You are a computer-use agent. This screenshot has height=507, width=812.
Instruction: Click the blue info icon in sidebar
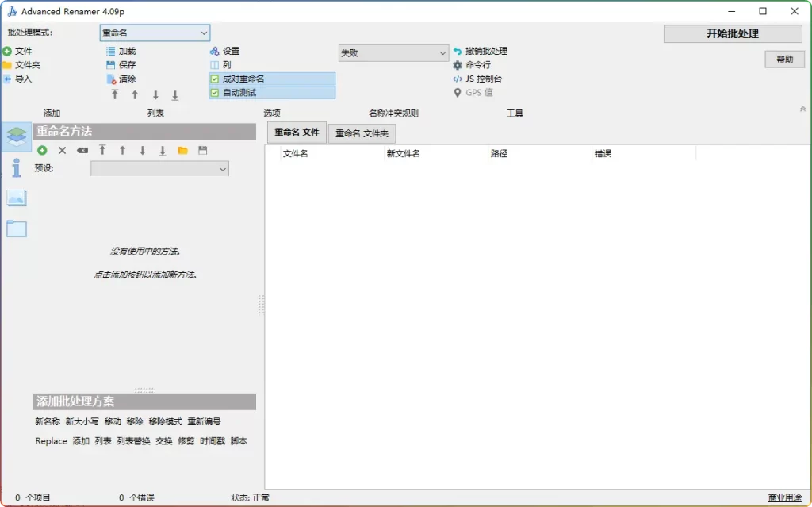coord(17,167)
